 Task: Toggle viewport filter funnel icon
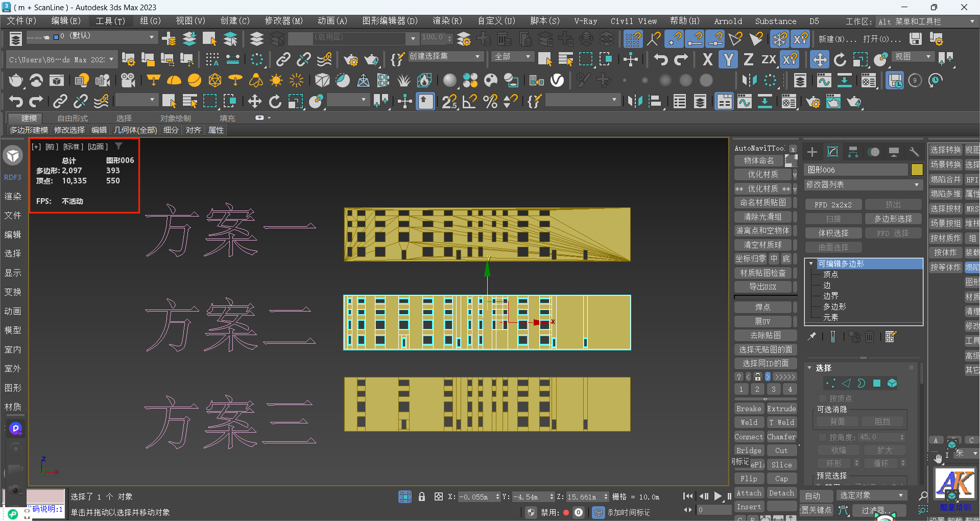[118, 146]
